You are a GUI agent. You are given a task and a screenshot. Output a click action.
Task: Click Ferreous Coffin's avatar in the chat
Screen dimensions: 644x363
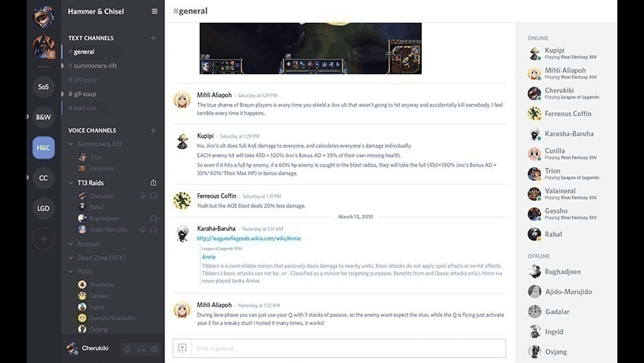point(182,201)
